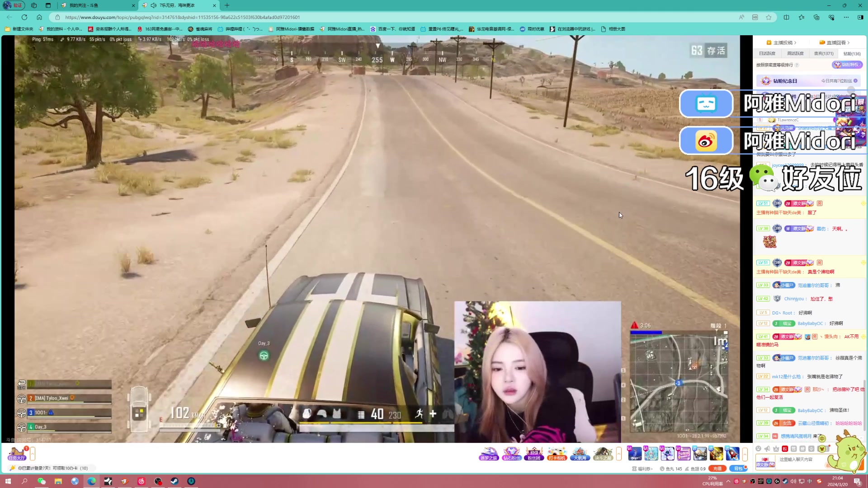Click the address bar URL
Image resolution: width=868 pixels, height=488 pixels.
point(182,17)
